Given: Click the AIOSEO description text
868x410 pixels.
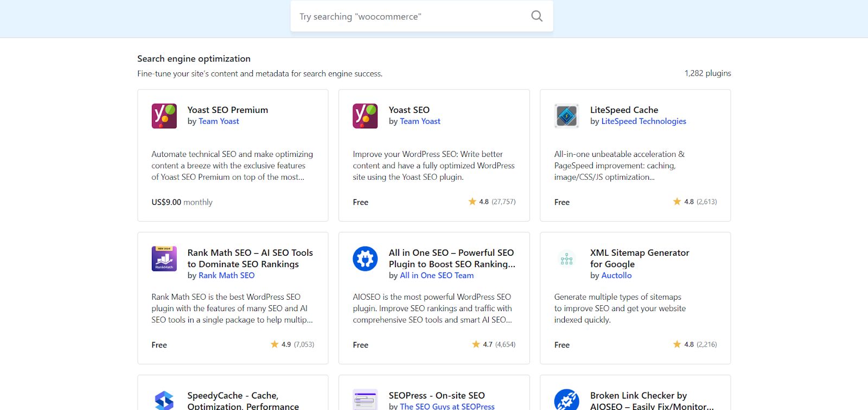Looking at the screenshot, I should pyautogui.click(x=432, y=308).
